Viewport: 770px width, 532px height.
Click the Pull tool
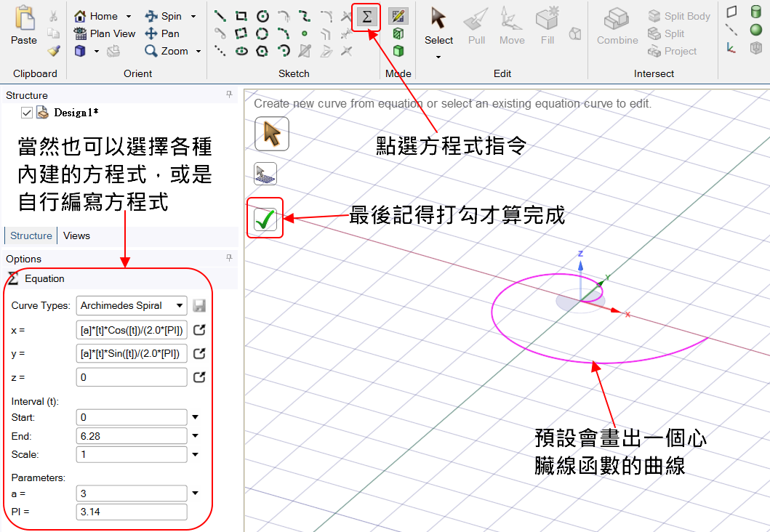click(x=476, y=26)
